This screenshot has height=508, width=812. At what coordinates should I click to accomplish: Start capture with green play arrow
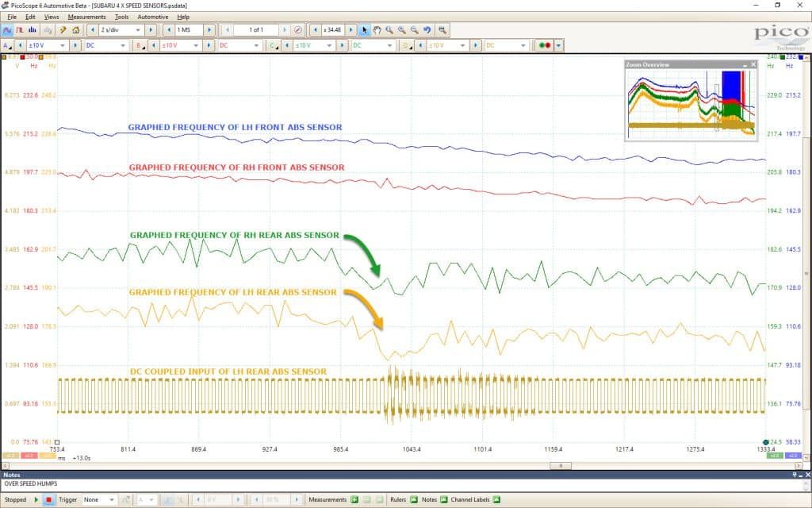tap(36, 500)
